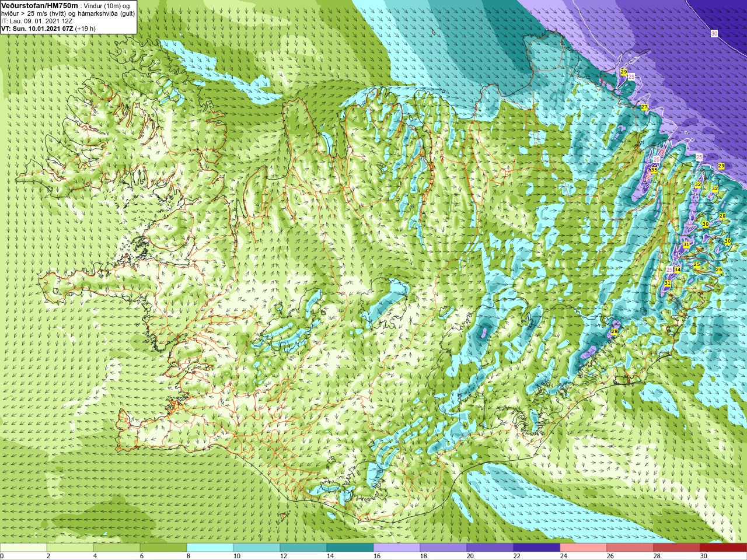Image resolution: width=747 pixels, height=560 pixels.
Task: Choose the 28–30 m/s red legend swatch
Action: tap(677, 548)
